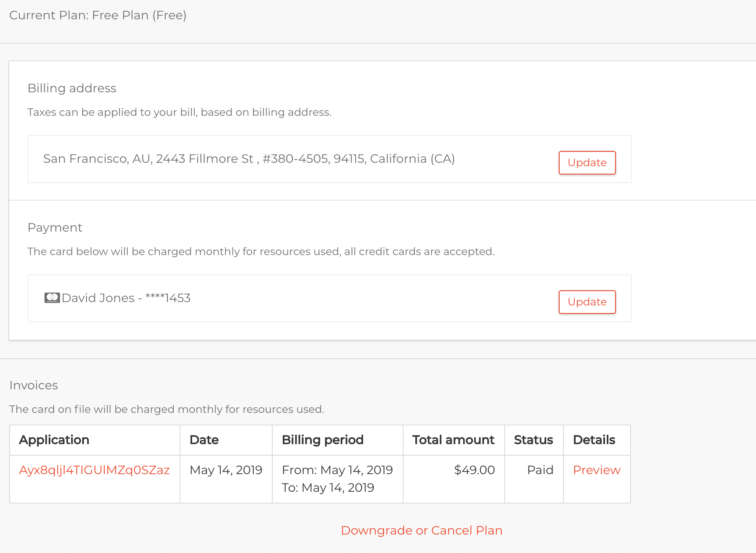Click the card charged monthly, all cards accepted note
Screen dimensions: 756x553
pos(261,251)
